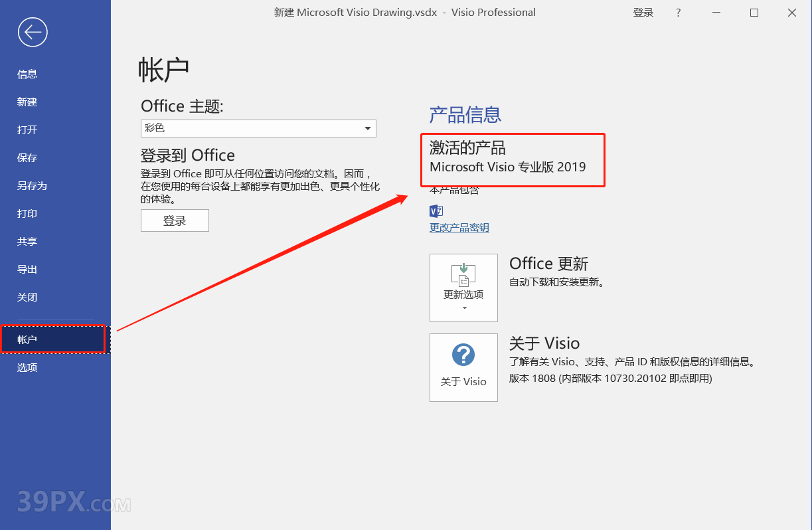Click the 版本 1808 version text
Screen dimensions: 812x530
point(610,379)
